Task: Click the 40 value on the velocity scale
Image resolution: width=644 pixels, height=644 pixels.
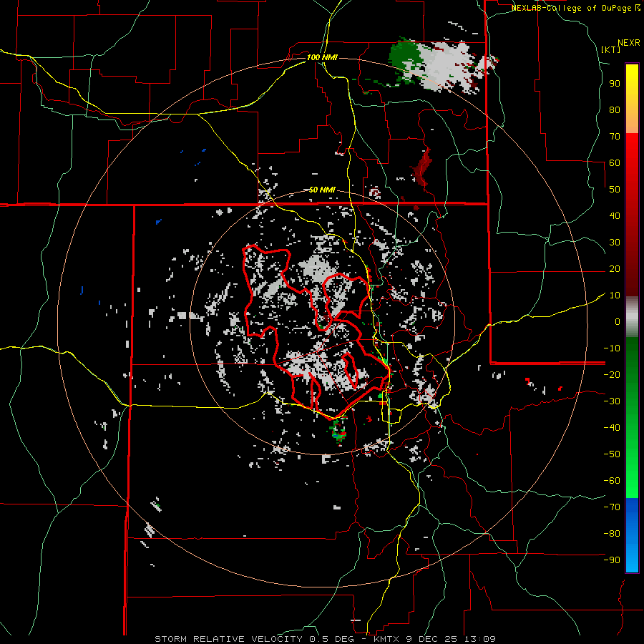Action: click(615, 216)
